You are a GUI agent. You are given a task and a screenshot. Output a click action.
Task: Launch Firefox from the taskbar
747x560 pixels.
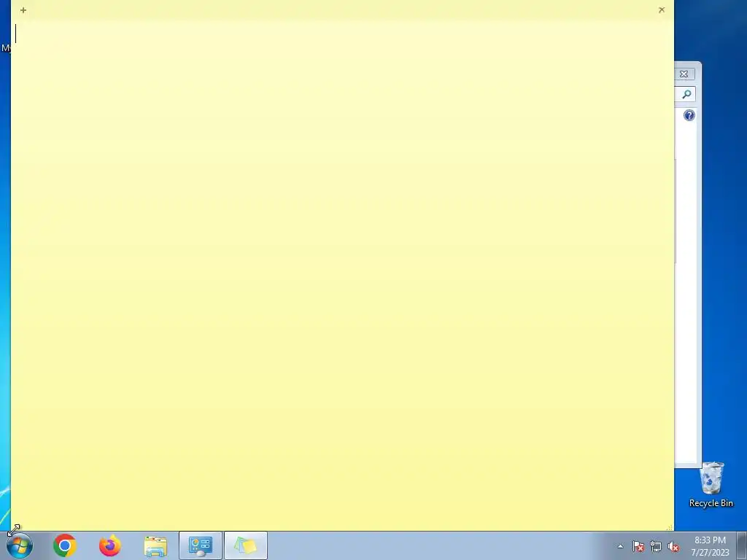[110, 545]
